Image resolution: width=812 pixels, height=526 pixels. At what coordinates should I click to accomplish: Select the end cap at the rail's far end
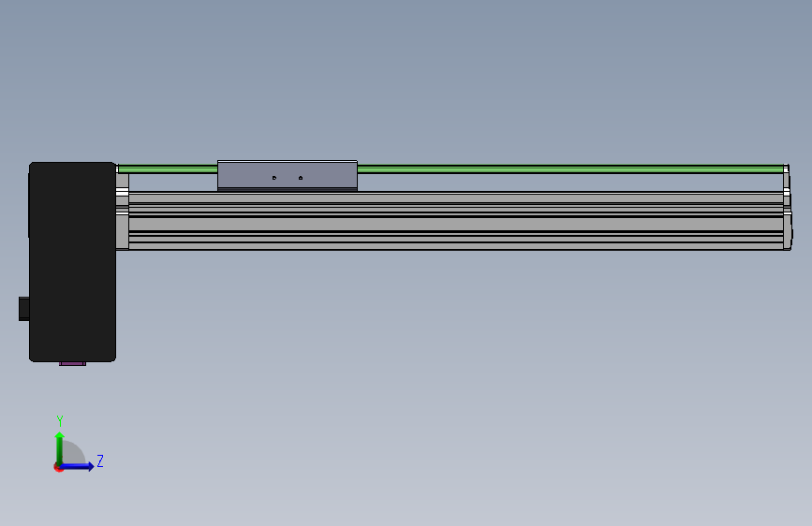click(x=788, y=207)
